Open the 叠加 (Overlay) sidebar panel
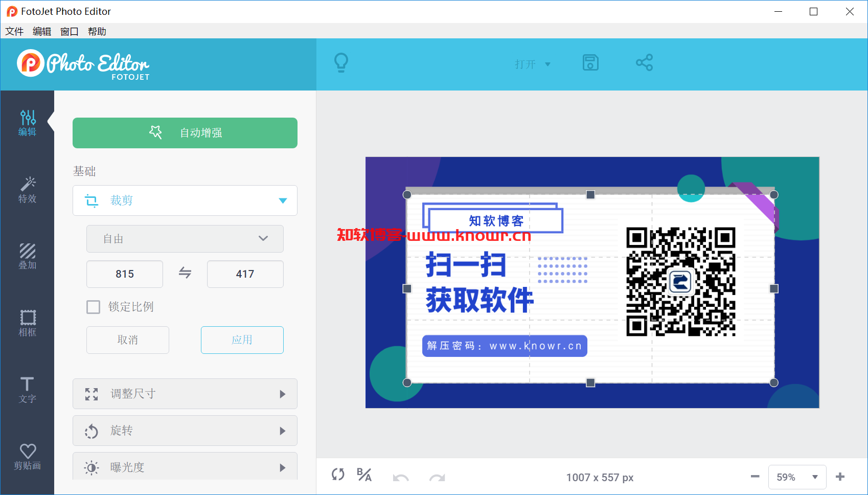This screenshot has height=495, width=868. coord(28,257)
